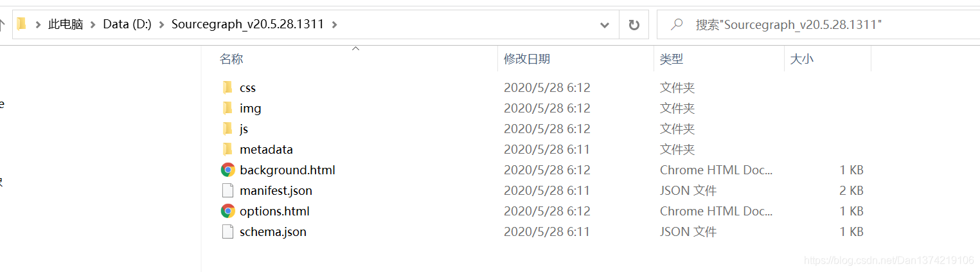Click Chrome icon beside options.html
Image resolution: width=980 pixels, height=272 pixels.
tap(227, 211)
